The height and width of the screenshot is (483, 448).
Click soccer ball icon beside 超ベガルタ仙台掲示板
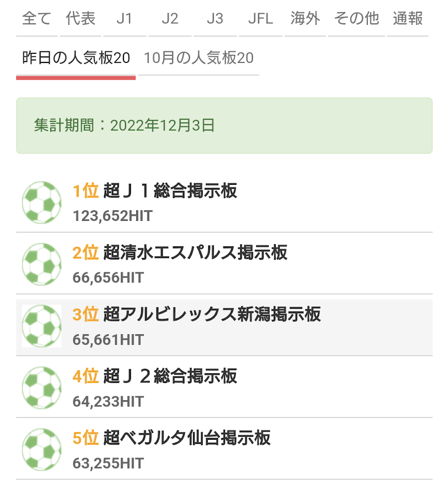click(42, 449)
